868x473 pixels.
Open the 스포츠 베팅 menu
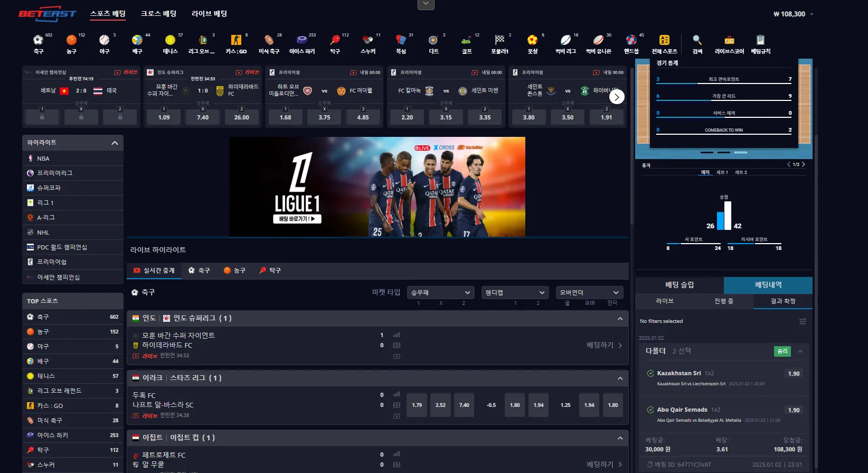coord(108,14)
